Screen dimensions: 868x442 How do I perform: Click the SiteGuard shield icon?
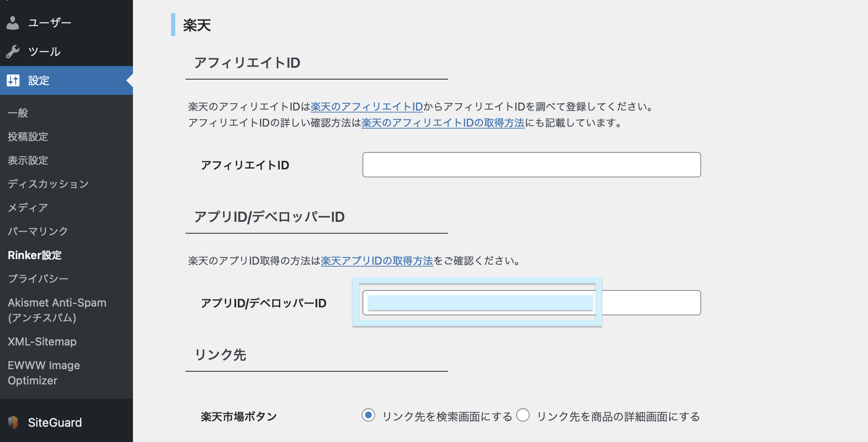(13, 422)
